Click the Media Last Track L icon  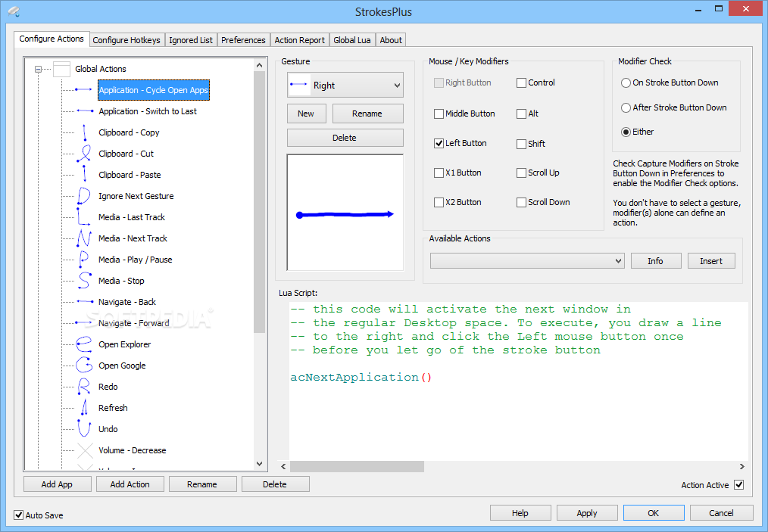click(x=83, y=217)
